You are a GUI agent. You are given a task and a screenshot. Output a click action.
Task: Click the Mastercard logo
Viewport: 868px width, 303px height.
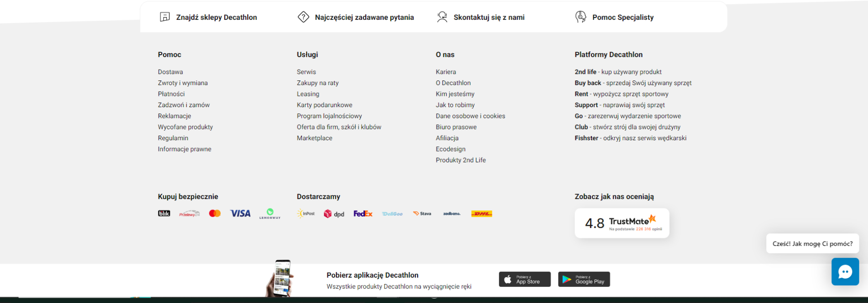click(215, 213)
